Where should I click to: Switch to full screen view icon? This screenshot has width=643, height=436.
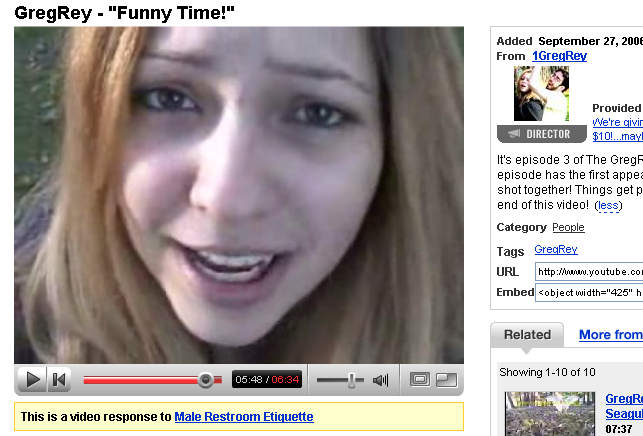[447, 380]
